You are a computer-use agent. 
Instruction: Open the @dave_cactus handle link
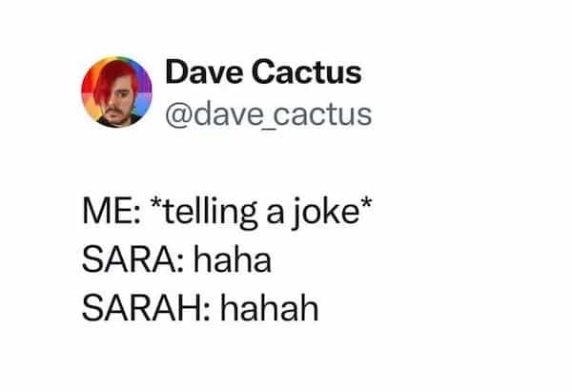(x=269, y=115)
